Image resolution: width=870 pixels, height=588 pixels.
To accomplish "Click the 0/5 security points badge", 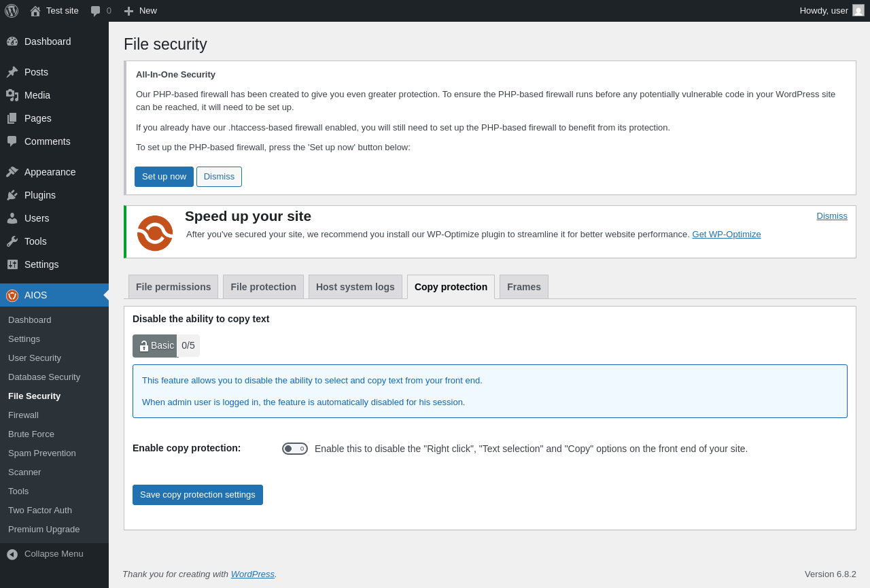I will point(188,345).
